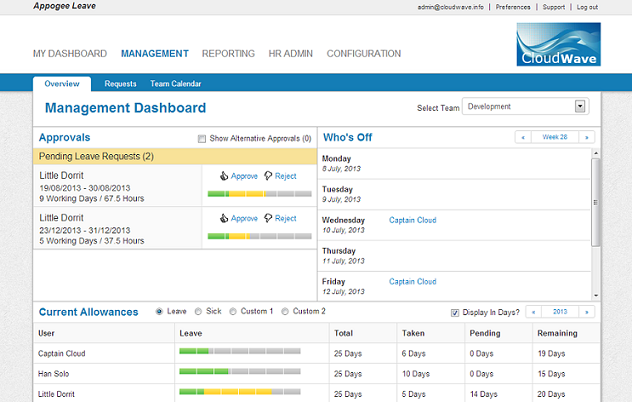Click the Reject icon for the August request
632x402 pixels.
pos(268,176)
